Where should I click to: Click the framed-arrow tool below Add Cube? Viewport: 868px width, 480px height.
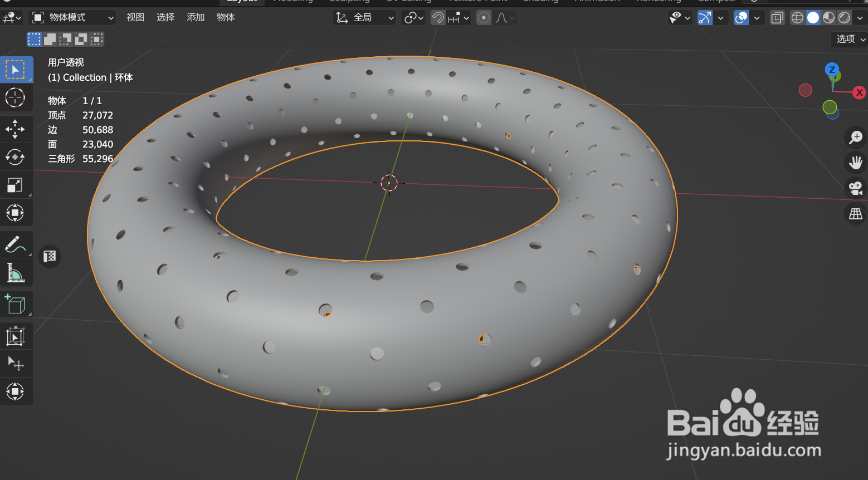tap(15, 336)
